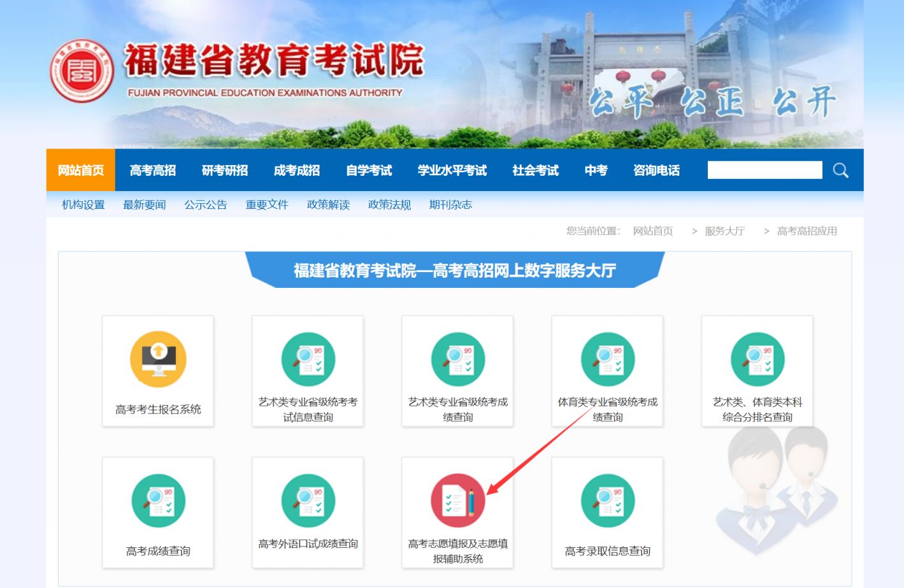
Task: Open the 咨询电话 menu item
Action: pos(656,170)
